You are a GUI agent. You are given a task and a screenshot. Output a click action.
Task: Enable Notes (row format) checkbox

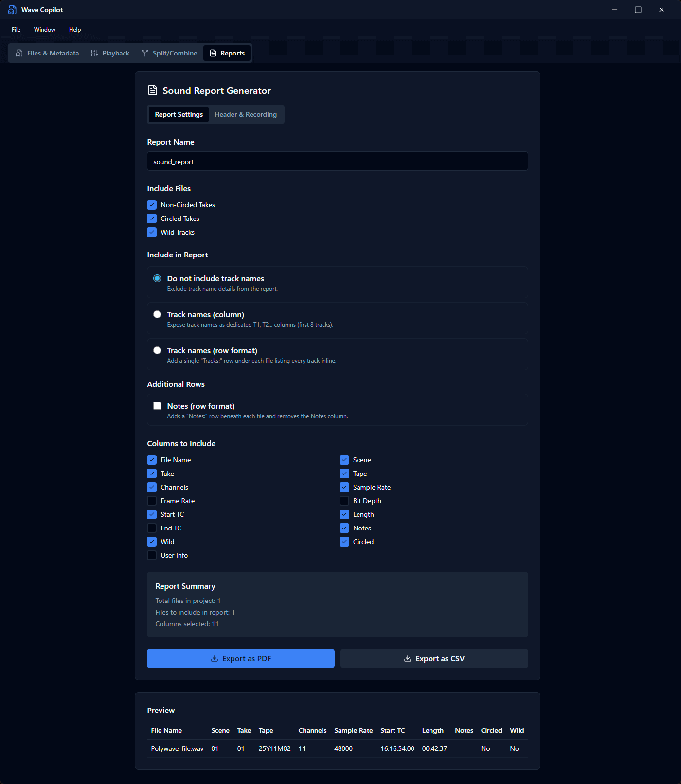157,406
